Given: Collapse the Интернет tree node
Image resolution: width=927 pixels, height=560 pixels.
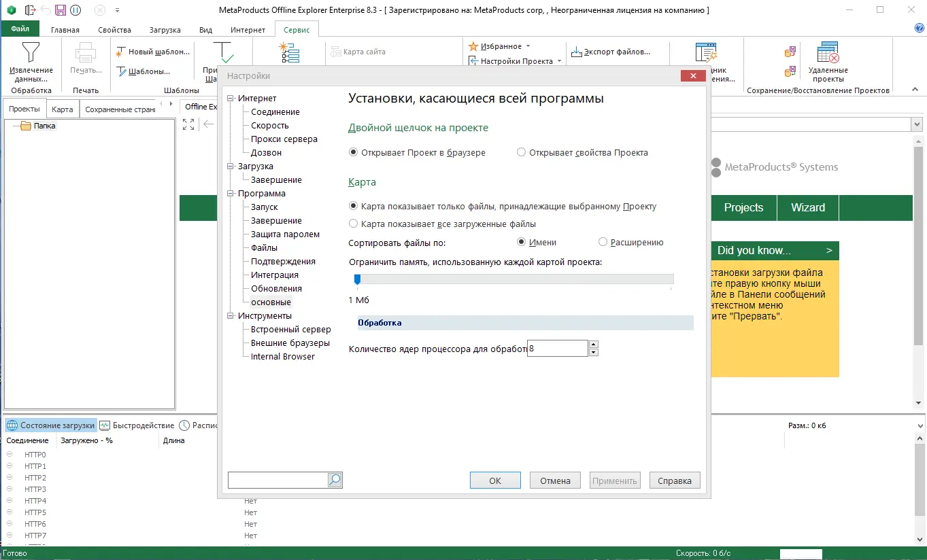Looking at the screenshot, I should (x=231, y=99).
